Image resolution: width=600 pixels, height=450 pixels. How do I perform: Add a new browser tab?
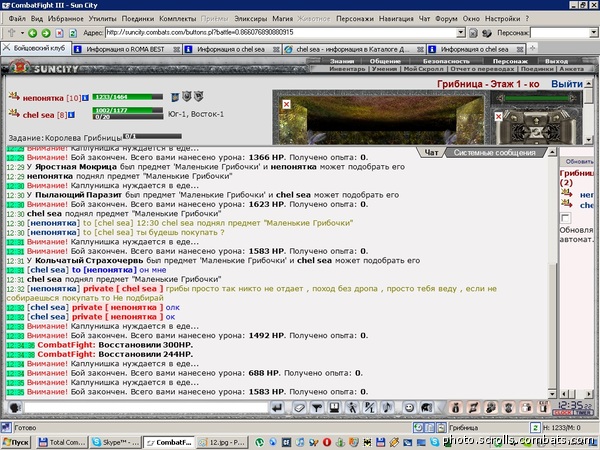point(532,48)
